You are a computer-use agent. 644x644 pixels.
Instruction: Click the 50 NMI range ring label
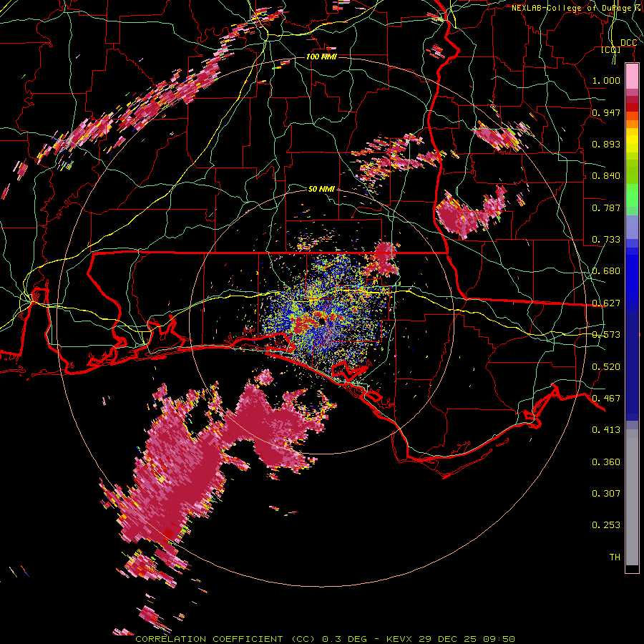point(321,189)
